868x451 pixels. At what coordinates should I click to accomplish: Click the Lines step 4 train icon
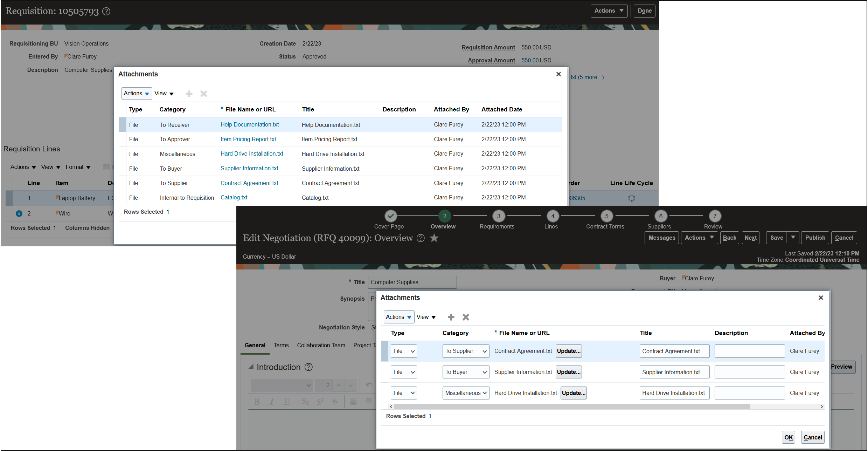(x=553, y=216)
